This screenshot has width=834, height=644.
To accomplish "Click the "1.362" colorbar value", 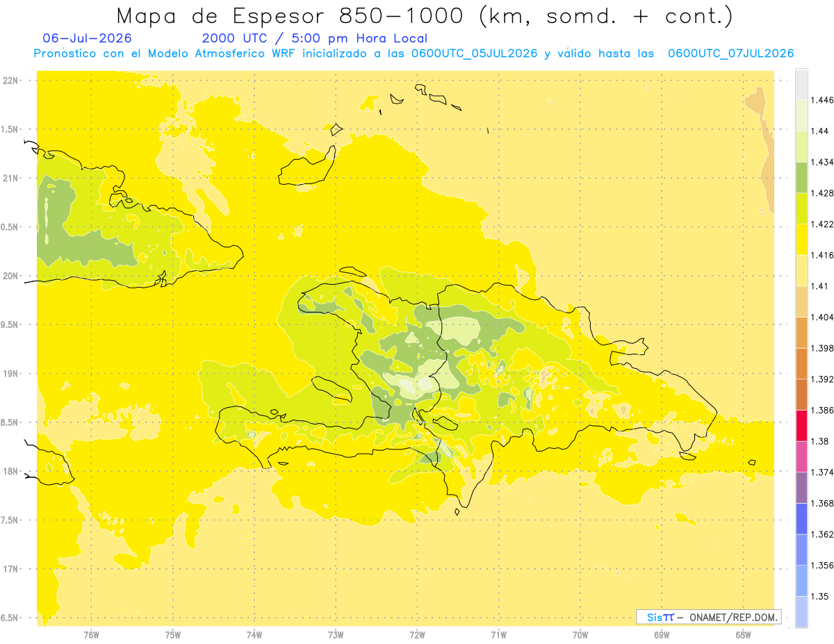I will point(823,534).
